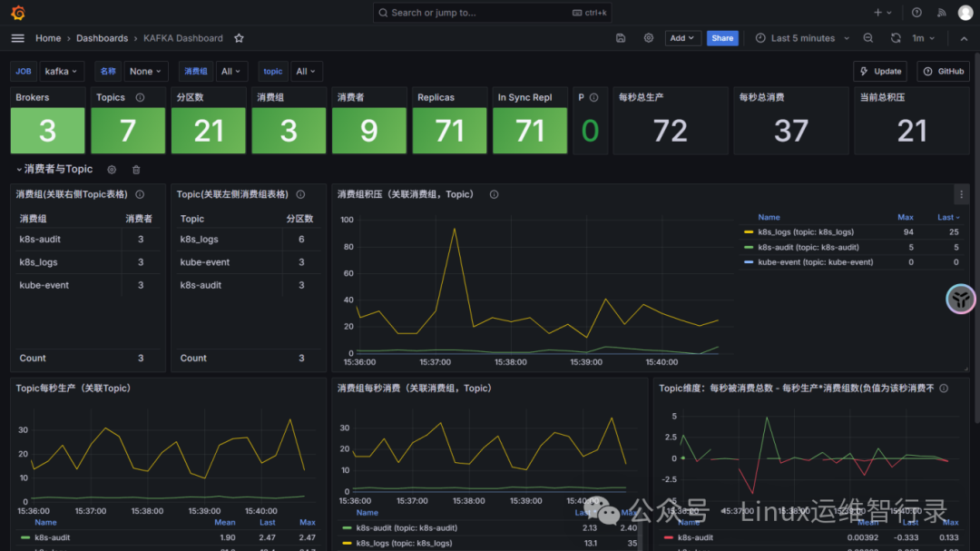The width and height of the screenshot is (980, 551).
Task: Open the news feed icon
Action: click(941, 13)
